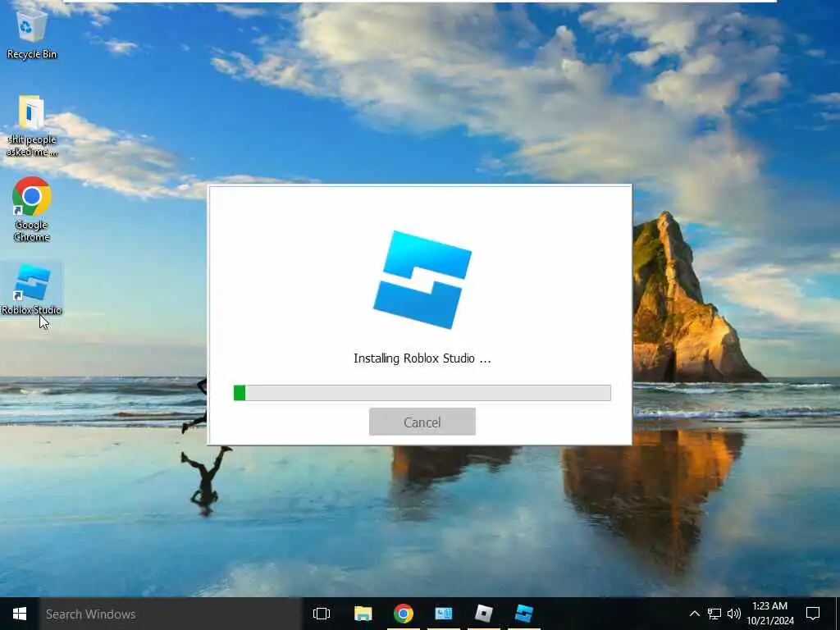Click the 'Installing Roblox Studio ...' status text

[422, 358]
